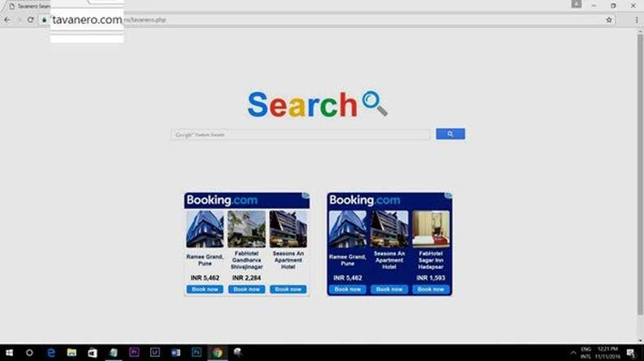Bookmark this page with the star icon
Image resolution: width=644 pixels, height=361 pixels.
[x=609, y=20]
